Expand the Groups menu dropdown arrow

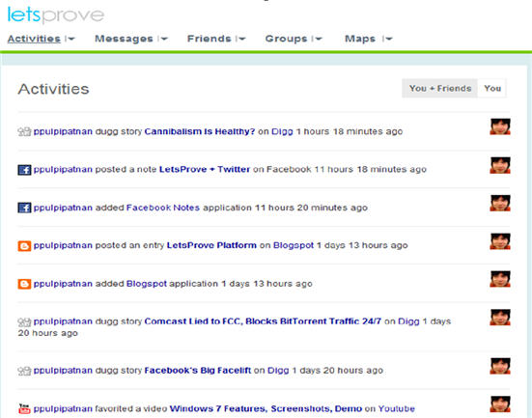click(x=318, y=39)
